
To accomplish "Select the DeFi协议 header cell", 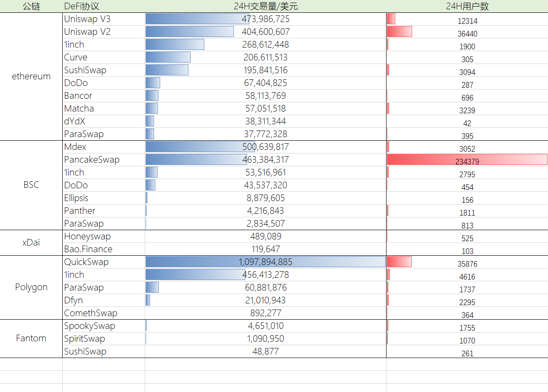I will point(104,6).
